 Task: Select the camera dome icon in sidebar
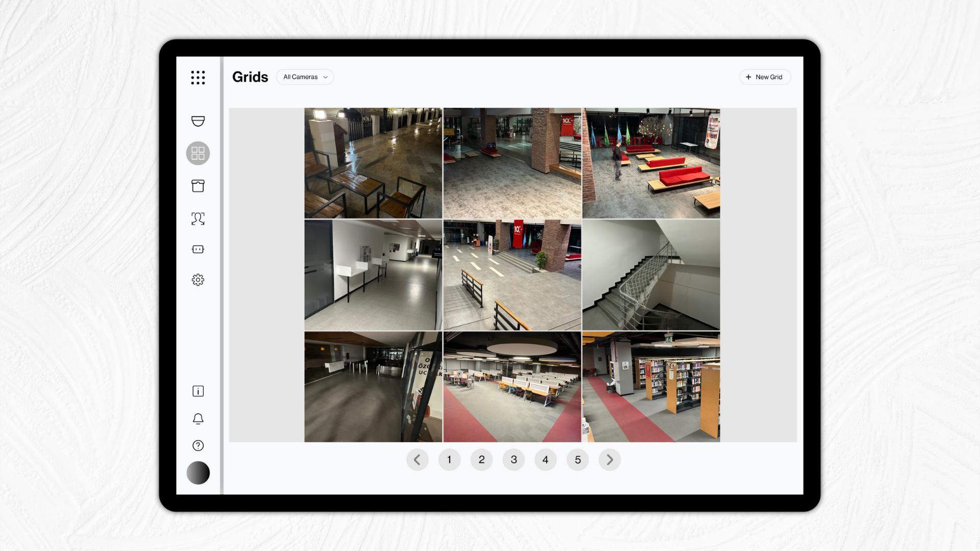[198, 121]
